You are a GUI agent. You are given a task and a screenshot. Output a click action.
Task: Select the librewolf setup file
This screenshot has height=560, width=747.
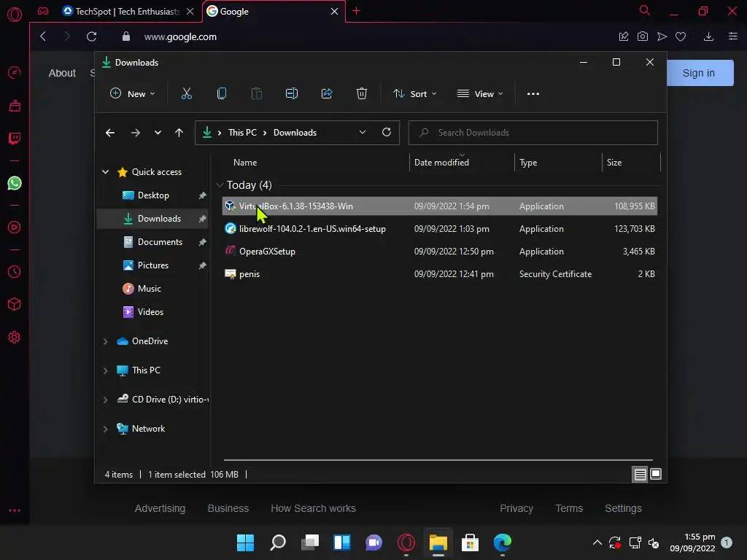point(440,229)
